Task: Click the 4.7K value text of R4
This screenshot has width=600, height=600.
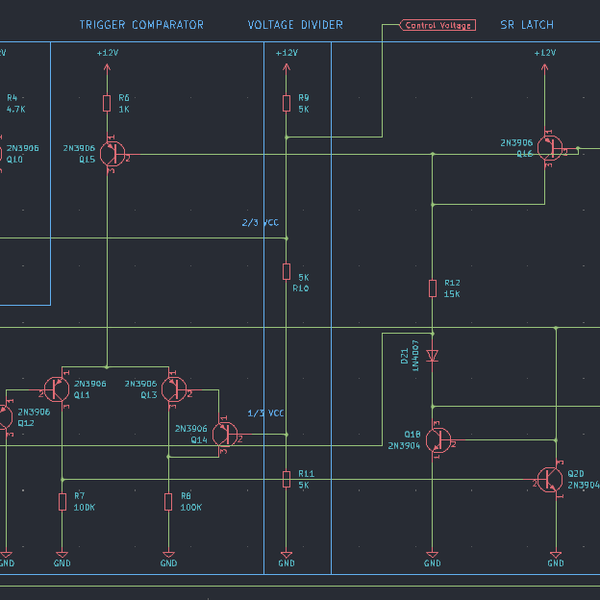Action: click(x=16, y=109)
